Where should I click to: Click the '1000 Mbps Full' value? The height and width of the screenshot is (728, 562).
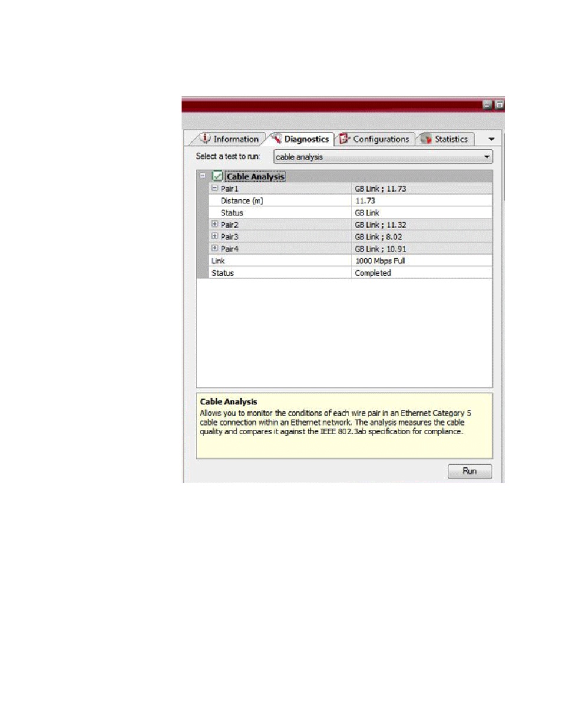[380, 261]
